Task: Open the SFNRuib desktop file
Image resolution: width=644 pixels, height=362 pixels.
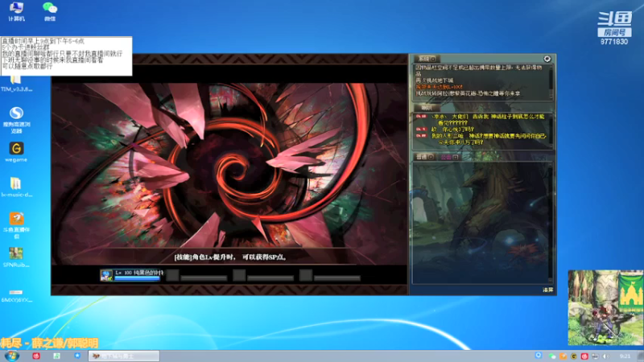Action: click(16, 257)
